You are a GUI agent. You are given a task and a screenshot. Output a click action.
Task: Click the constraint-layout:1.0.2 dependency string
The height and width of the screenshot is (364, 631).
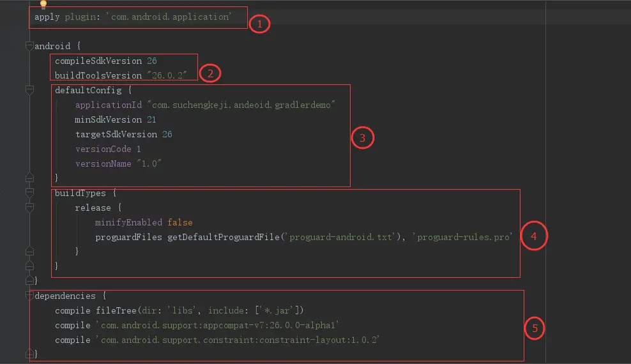pyautogui.click(x=238, y=340)
